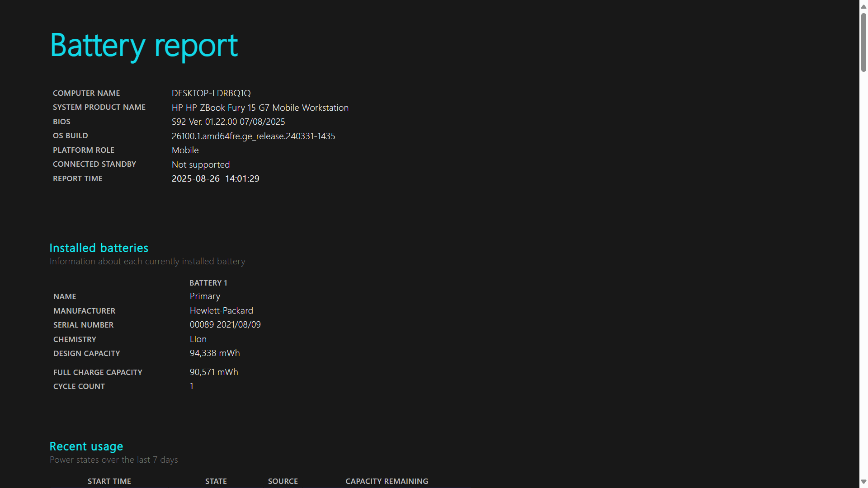Click the scrollbar up arrow

[x=863, y=7]
